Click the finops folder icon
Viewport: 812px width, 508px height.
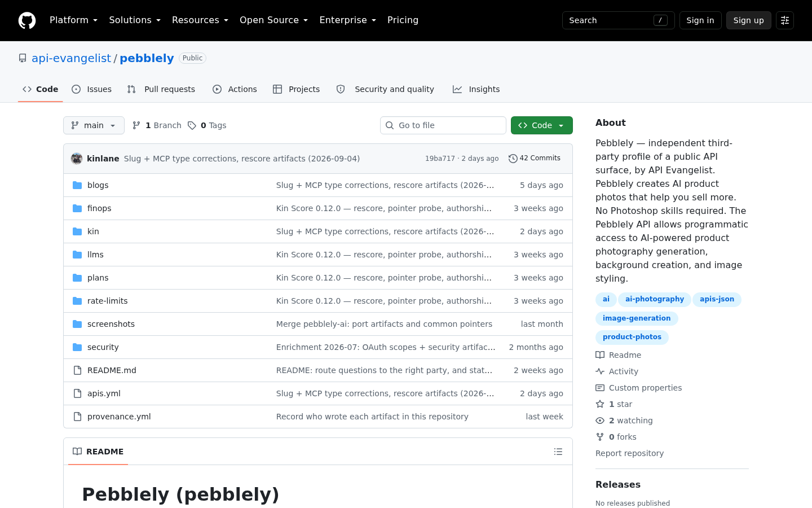point(77,208)
